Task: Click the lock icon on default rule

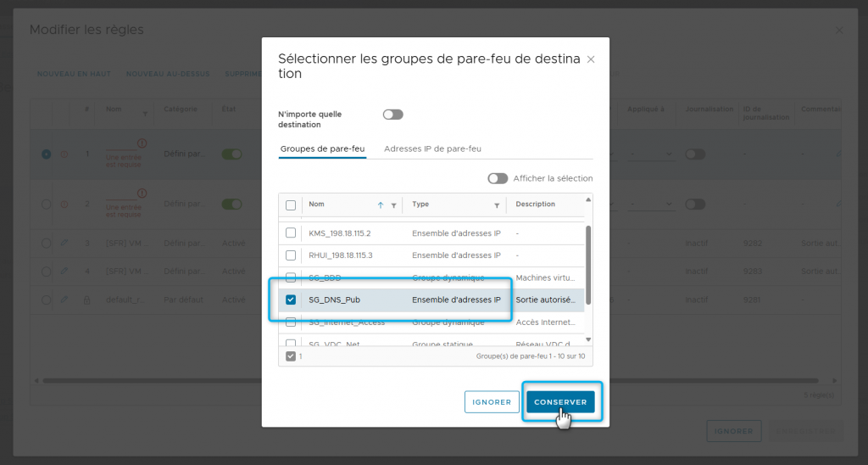Action: 87,300
